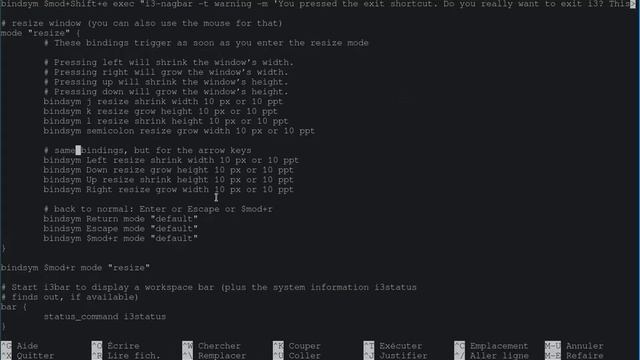Click line 'bindsym Return mode "default"'
This screenshot has height=360, width=640.
click(121, 219)
